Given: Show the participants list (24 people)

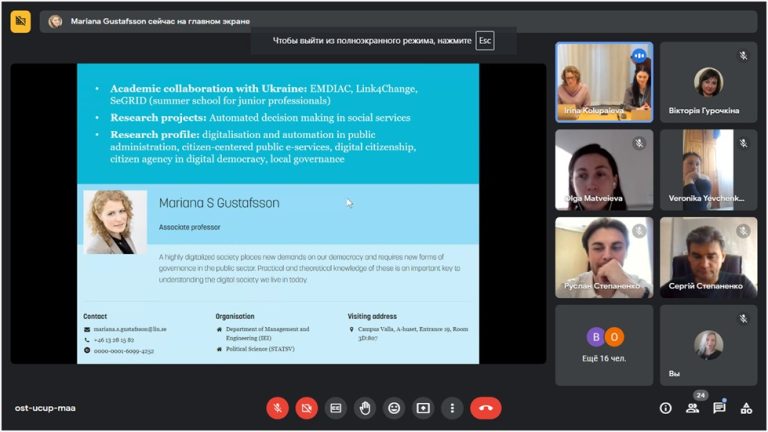Looking at the screenshot, I should coord(693,408).
